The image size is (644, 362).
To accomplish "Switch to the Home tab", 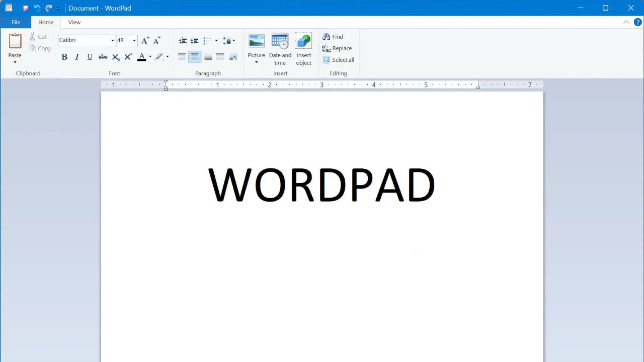I will [46, 22].
